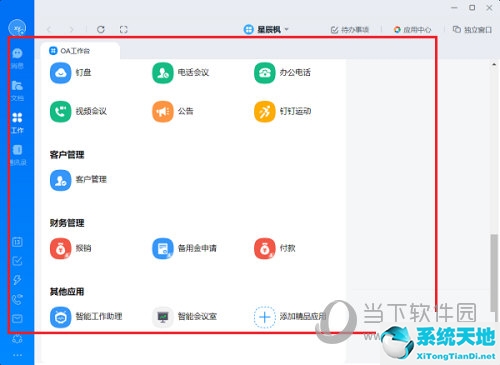Click the vertical scrollbar thumb
The width and height of the screenshot is (500, 365).
pyautogui.click(x=494, y=273)
